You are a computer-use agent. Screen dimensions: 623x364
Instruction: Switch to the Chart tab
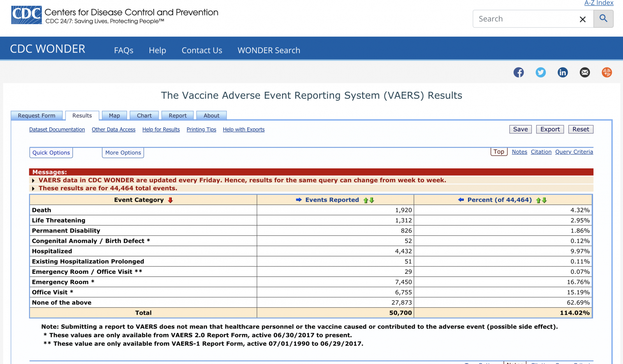point(144,115)
